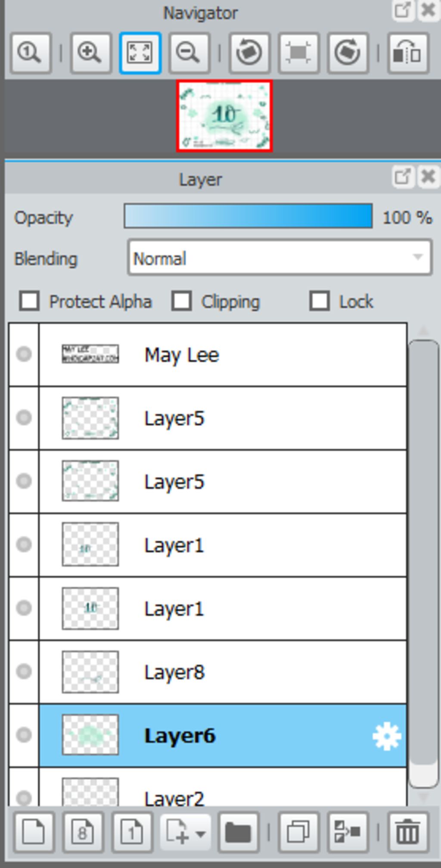Create a new layer folder

coord(239,832)
